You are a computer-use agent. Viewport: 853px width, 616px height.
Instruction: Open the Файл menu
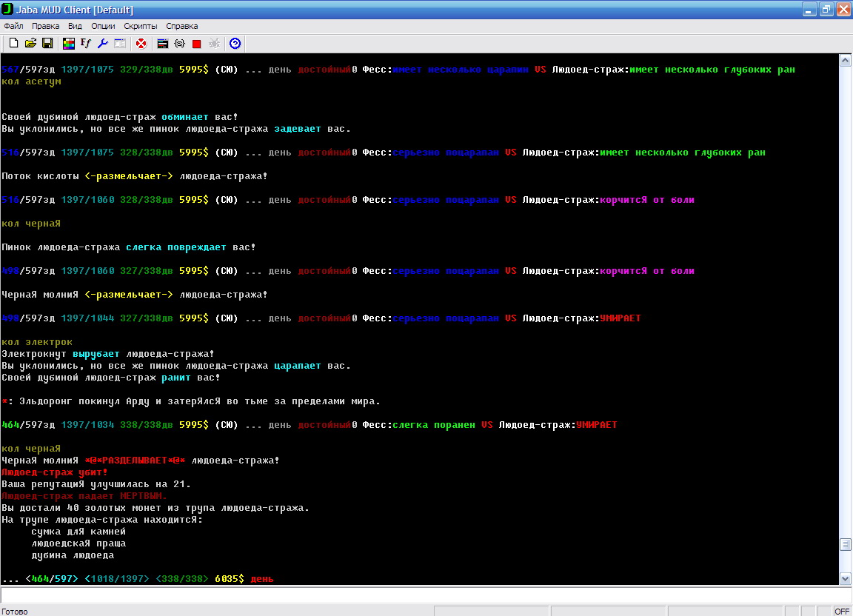click(13, 26)
